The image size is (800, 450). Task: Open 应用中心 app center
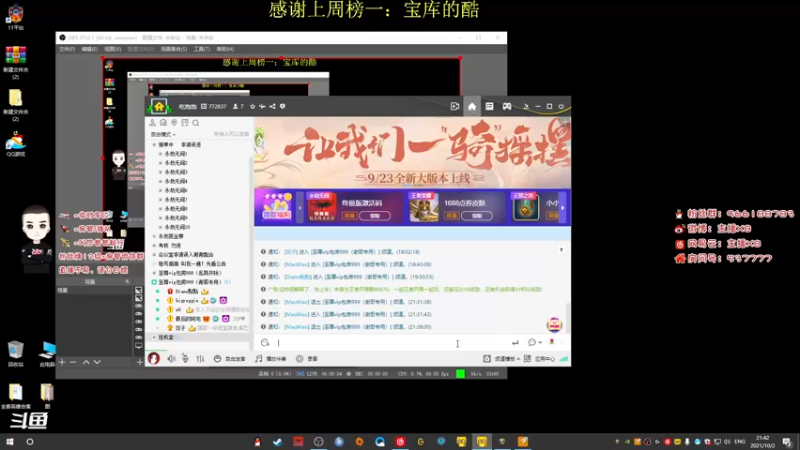[539, 359]
